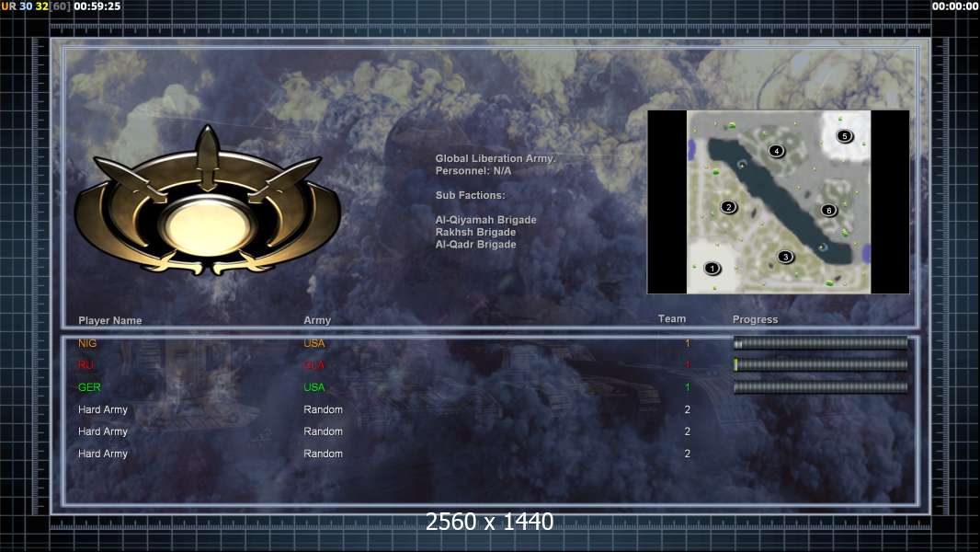
Task: Click GER's army label USA
Action: [314, 387]
